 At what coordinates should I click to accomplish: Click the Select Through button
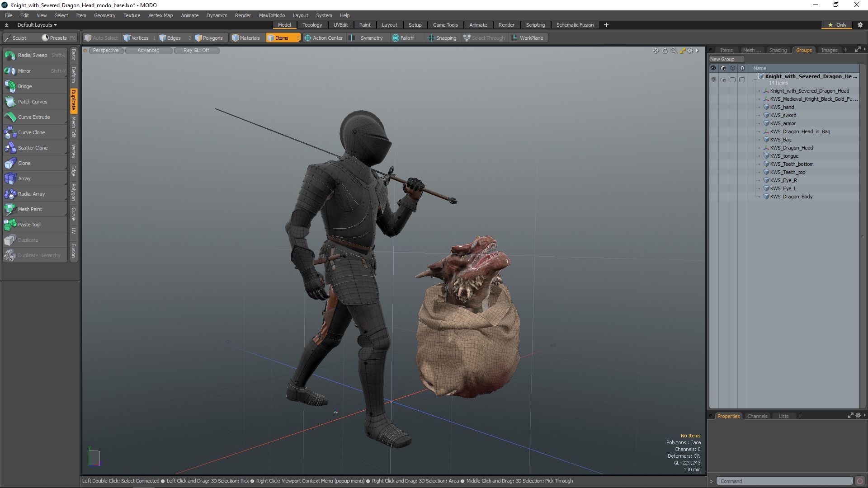tap(484, 38)
